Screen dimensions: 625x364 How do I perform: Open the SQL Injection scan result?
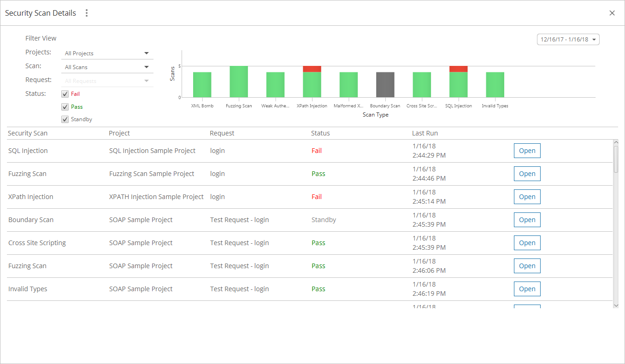tap(527, 150)
